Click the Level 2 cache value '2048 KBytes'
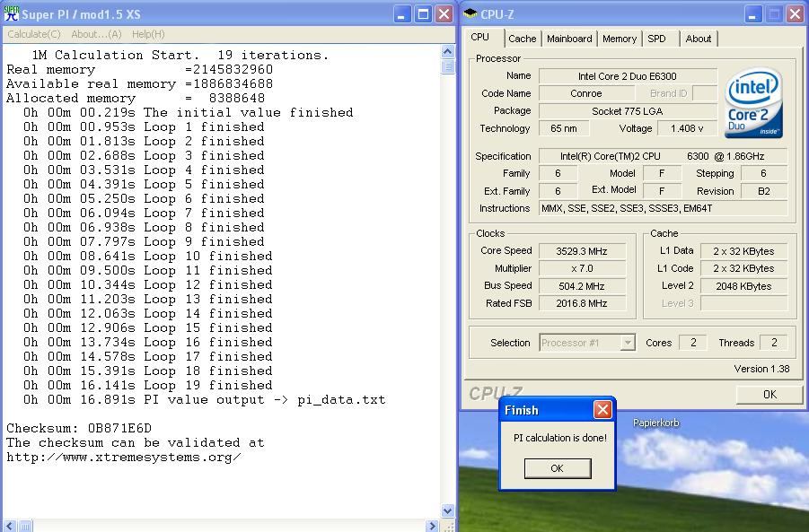 pyautogui.click(x=743, y=286)
